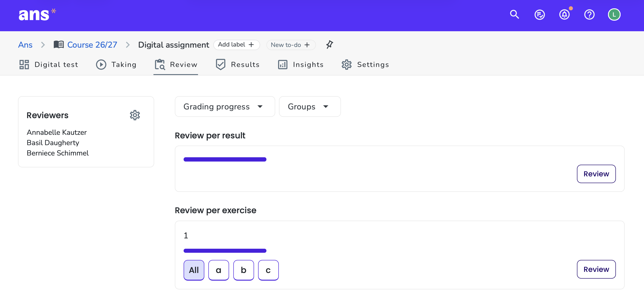This screenshot has width=644, height=306.
Task: Click the plus icon in Add label
Action: pyautogui.click(x=251, y=44)
